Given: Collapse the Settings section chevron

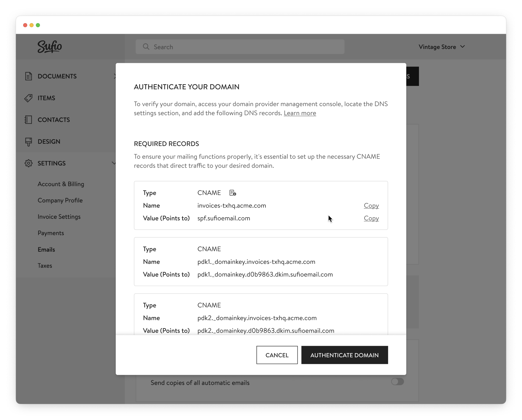Looking at the screenshot, I should [x=114, y=163].
